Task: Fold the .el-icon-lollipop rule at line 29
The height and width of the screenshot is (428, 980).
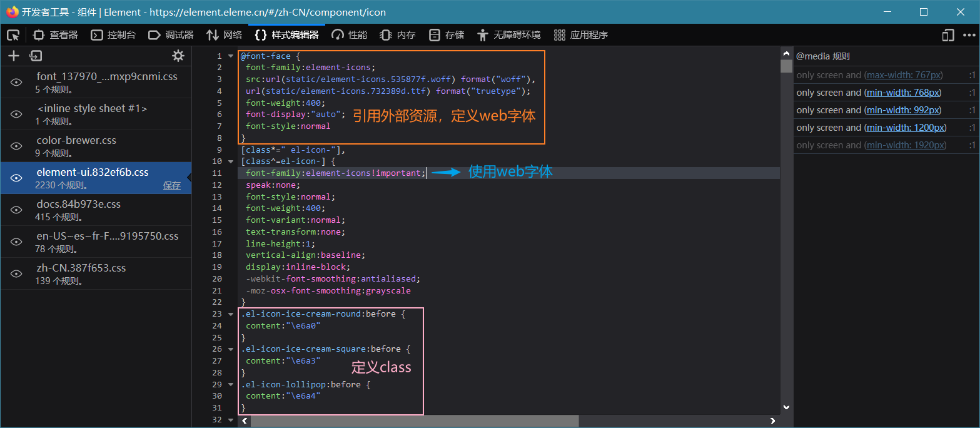Action: tap(231, 385)
